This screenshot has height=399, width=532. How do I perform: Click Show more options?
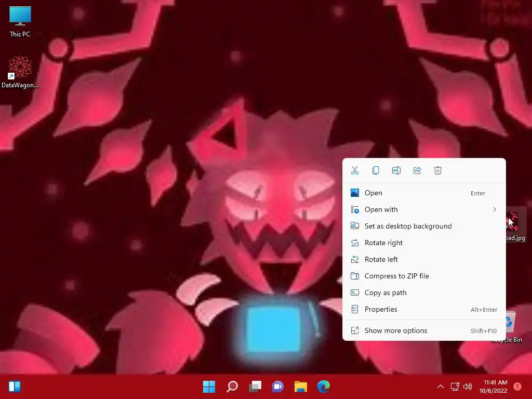[424, 330]
